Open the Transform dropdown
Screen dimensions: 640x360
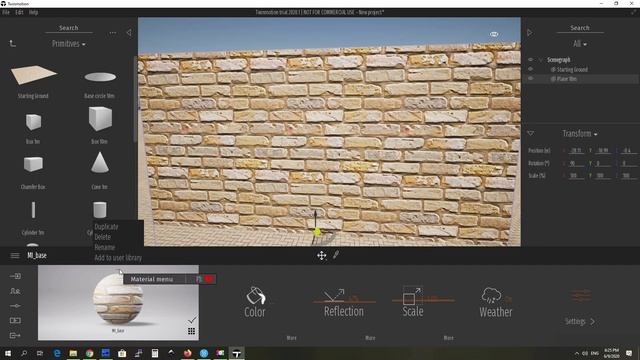coord(580,133)
